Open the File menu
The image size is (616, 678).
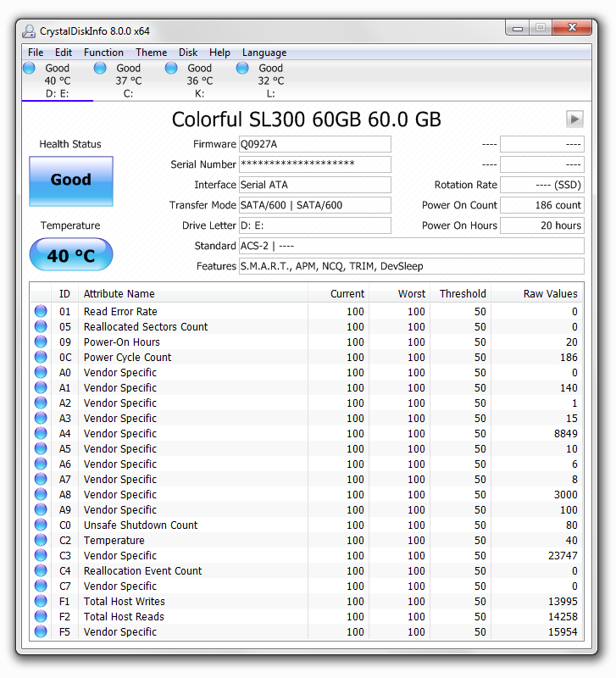(x=36, y=53)
